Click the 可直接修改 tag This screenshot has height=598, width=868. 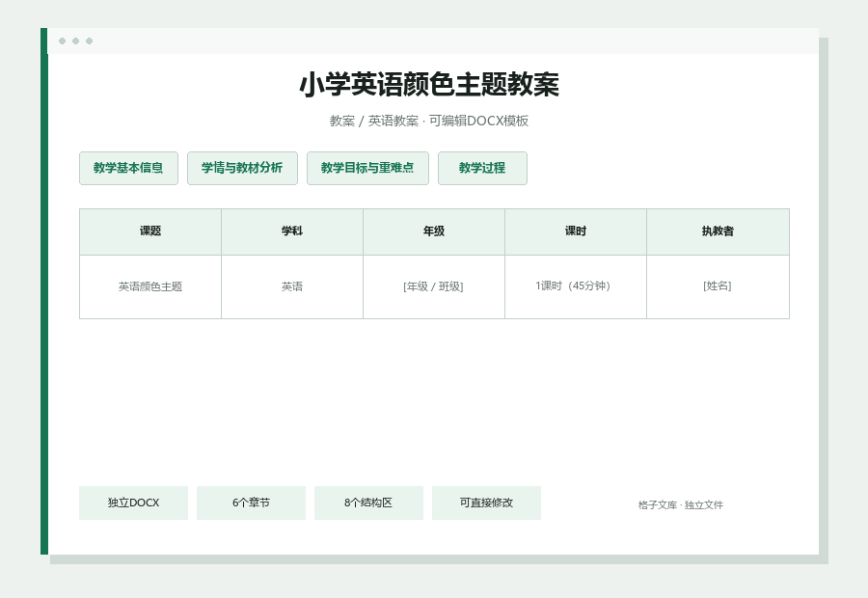pyautogui.click(x=486, y=503)
